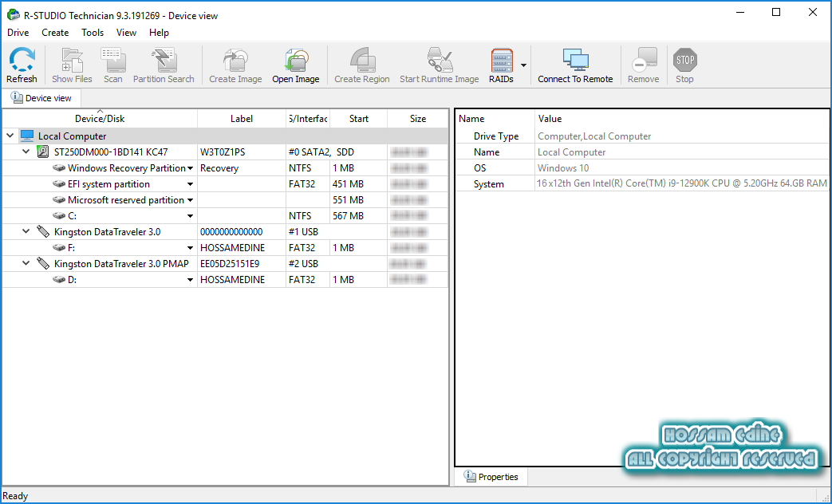Click the Microsoft reserved partition disk icon
832x504 pixels.
59,200
